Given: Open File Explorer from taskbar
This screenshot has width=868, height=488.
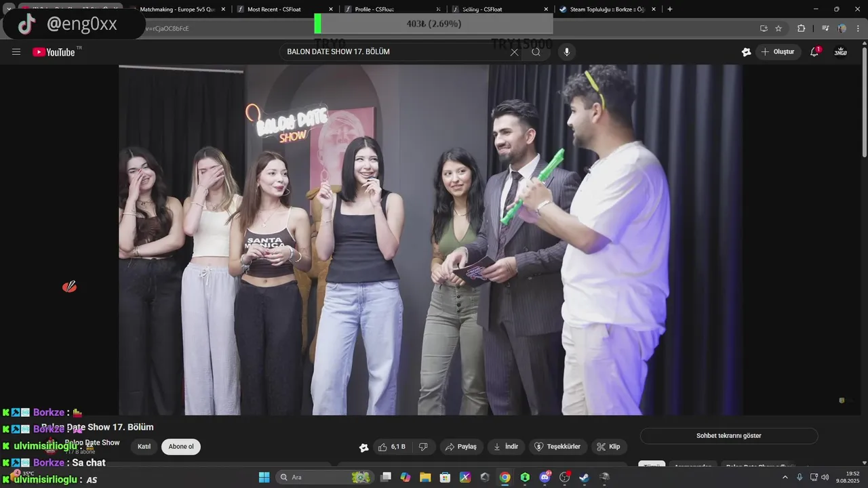Looking at the screenshot, I should click(425, 477).
